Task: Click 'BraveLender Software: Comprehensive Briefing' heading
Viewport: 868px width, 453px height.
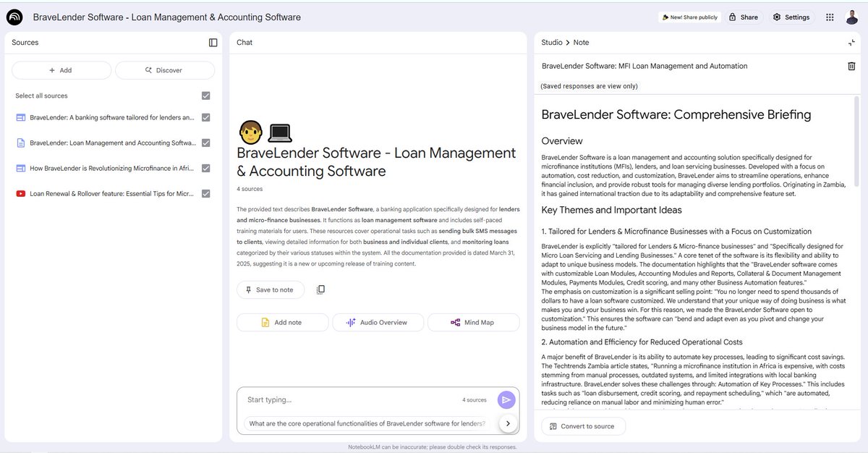Action: coord(676,114)
